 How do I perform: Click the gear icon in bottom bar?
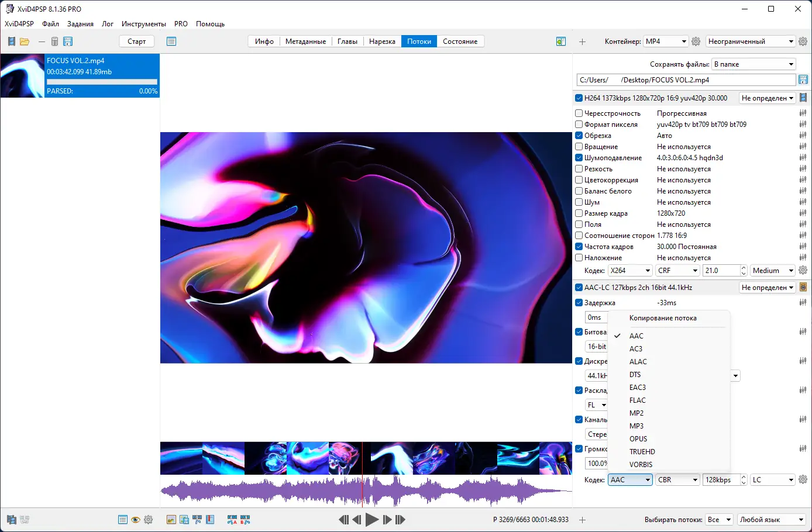148,520
